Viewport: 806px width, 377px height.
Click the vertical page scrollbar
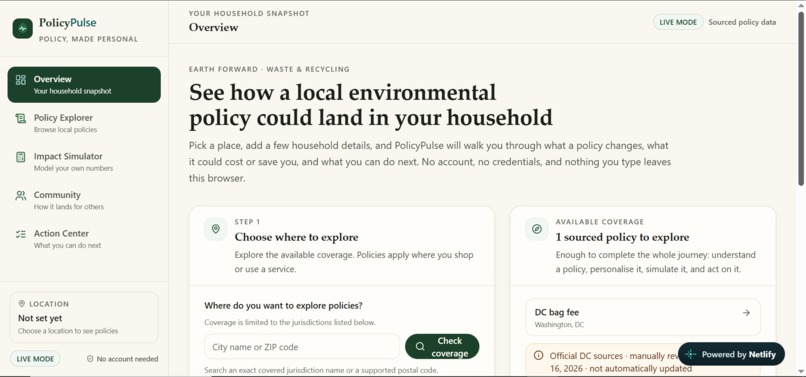[801, 98]
